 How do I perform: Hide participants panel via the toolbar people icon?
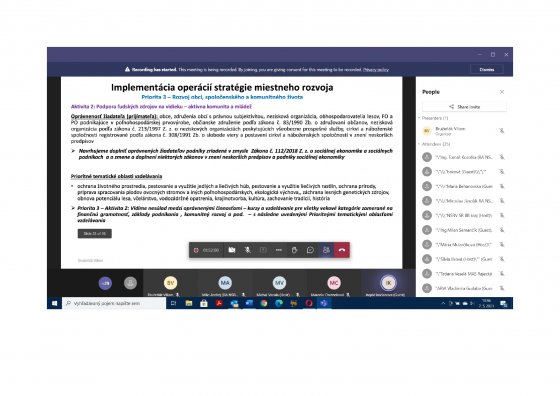click(326, 250)
